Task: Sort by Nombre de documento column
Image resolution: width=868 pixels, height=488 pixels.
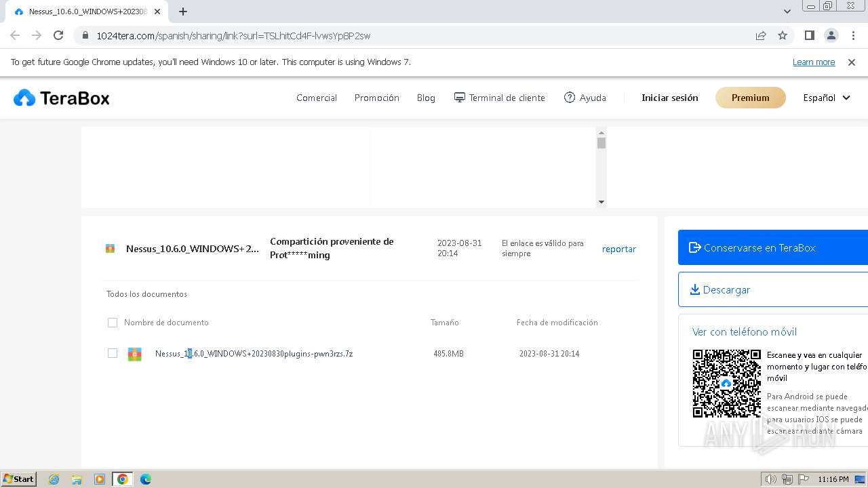Action: tap(166, 323)
